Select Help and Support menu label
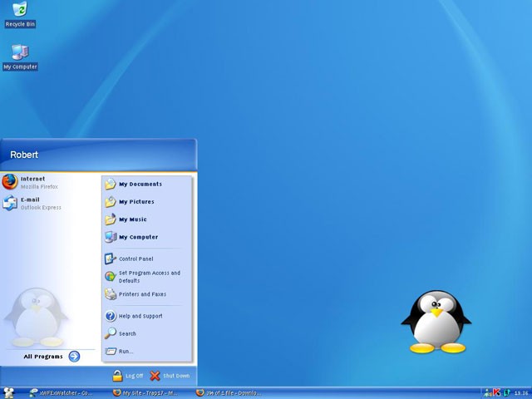Screen dimensions: 532x399 tap(140, 316)
